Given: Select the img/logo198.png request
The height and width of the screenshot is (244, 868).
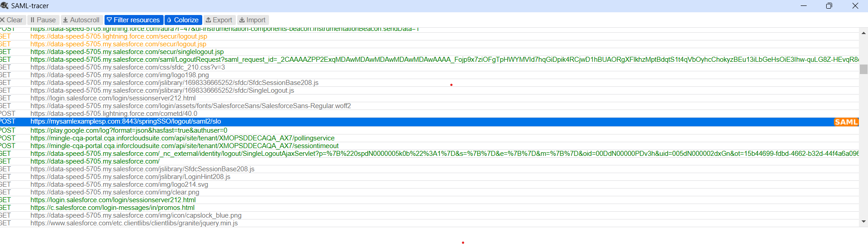Looking at the screenshot, I should (429, 75).
